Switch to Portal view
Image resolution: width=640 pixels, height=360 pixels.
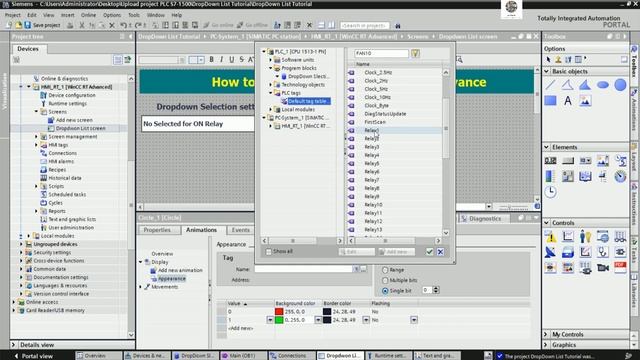pos(33,356)
